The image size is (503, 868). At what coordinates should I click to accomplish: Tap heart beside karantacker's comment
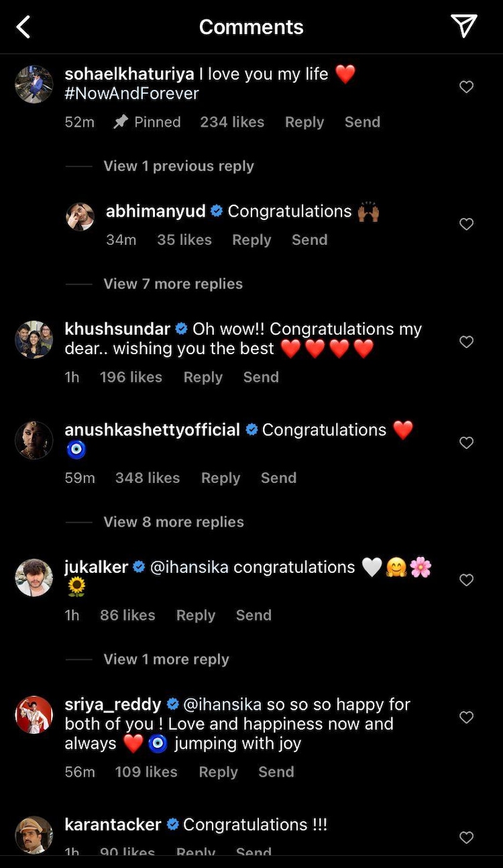[x=467, y=837]
